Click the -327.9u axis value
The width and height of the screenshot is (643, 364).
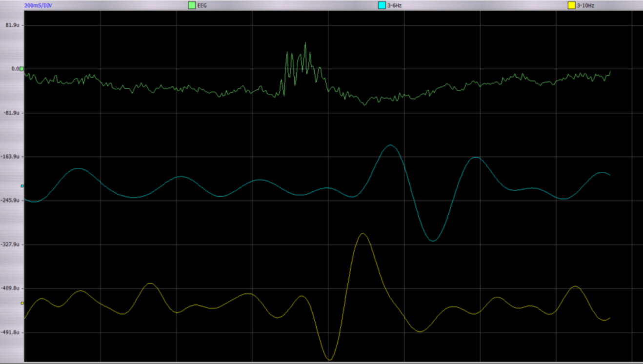click(x=11, y=244)
